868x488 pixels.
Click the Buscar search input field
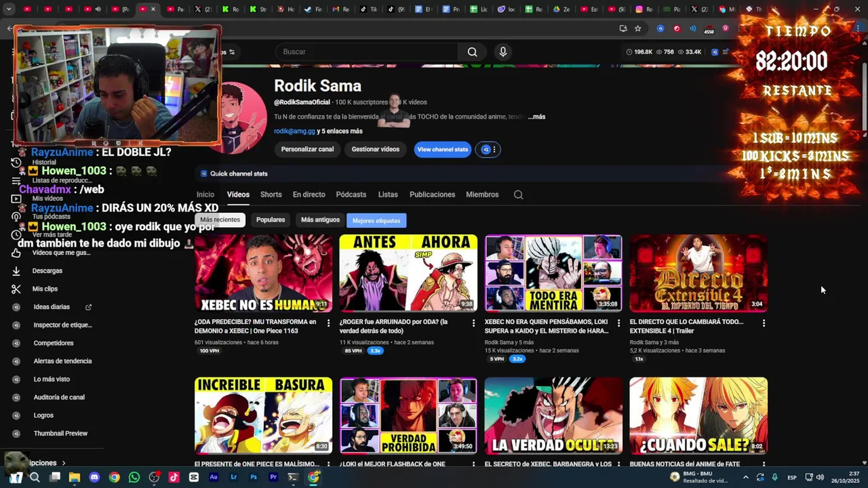pos(367,52)
